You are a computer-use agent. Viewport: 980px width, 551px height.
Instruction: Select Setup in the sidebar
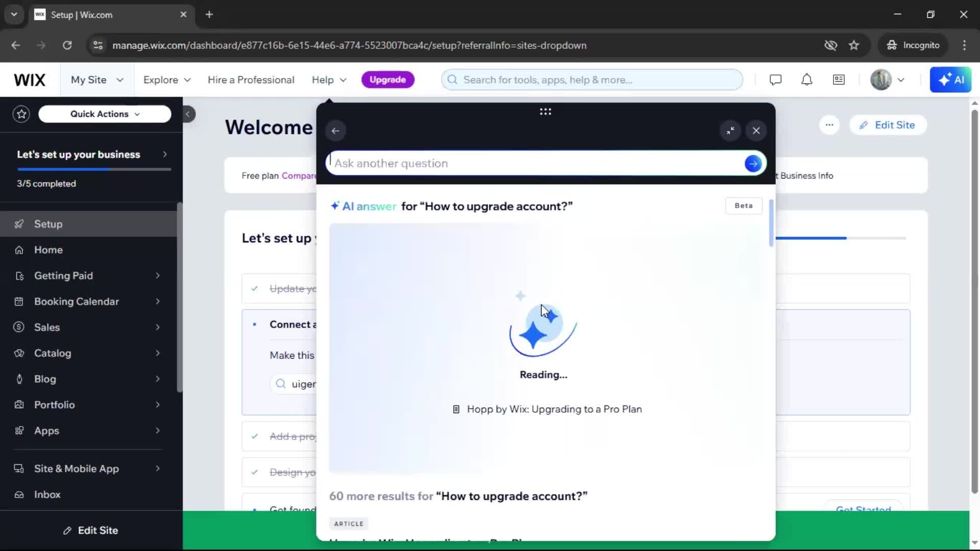point(88,224)
